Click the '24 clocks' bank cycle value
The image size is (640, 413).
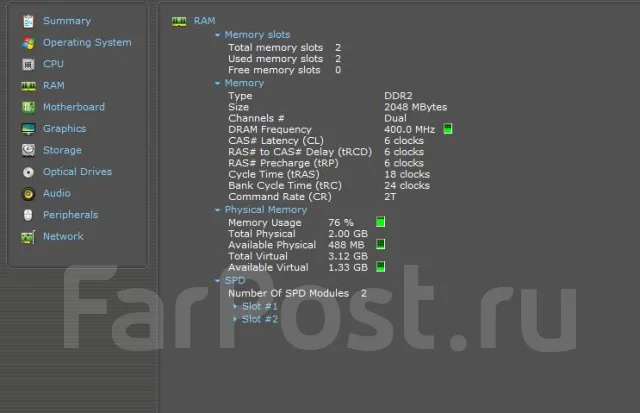coord(407,186)
